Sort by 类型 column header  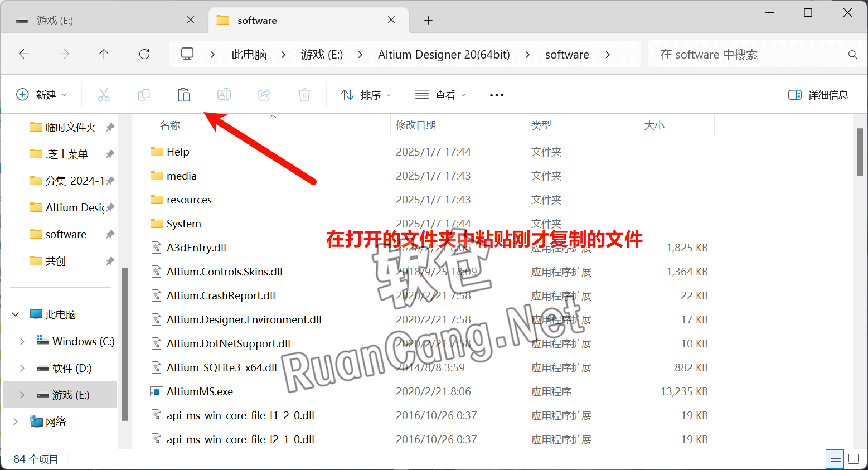[541, 125]
